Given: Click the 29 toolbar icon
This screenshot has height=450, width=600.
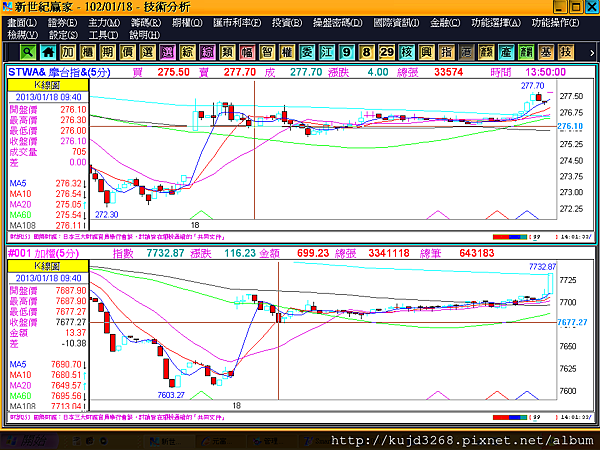Looking at the screenshot, I should point(386,52).
